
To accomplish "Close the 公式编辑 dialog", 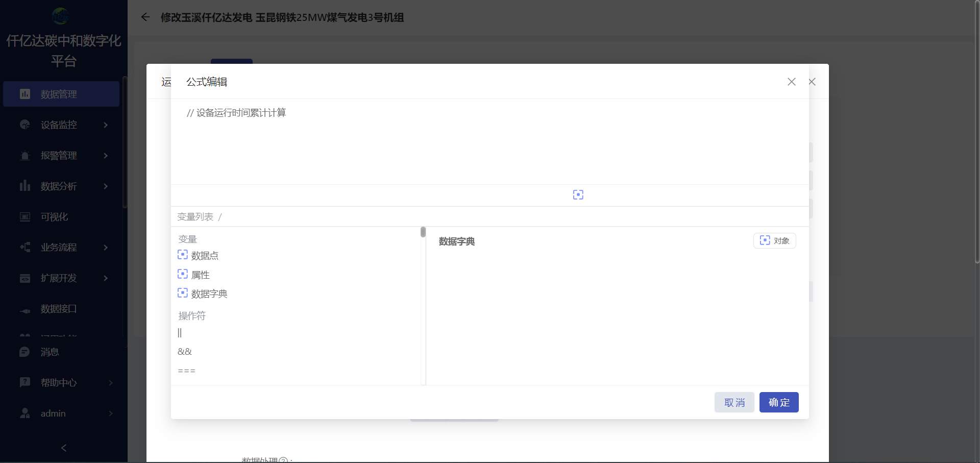I will click(792, 82).
